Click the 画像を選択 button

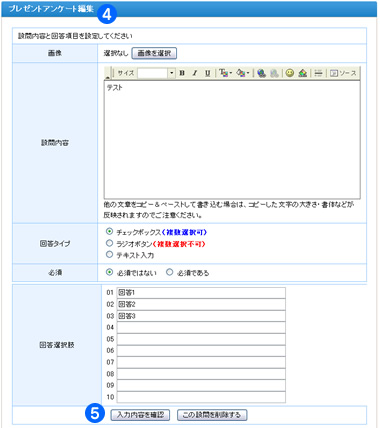154,53
